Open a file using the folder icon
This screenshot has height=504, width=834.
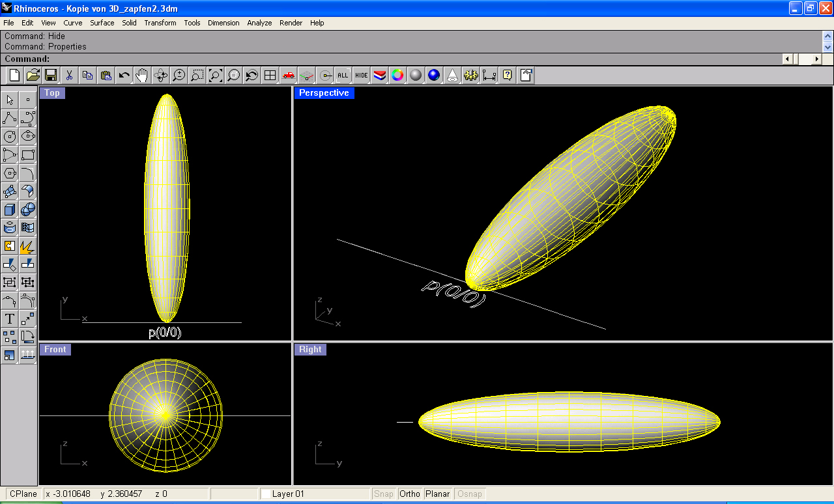point(33,76)
